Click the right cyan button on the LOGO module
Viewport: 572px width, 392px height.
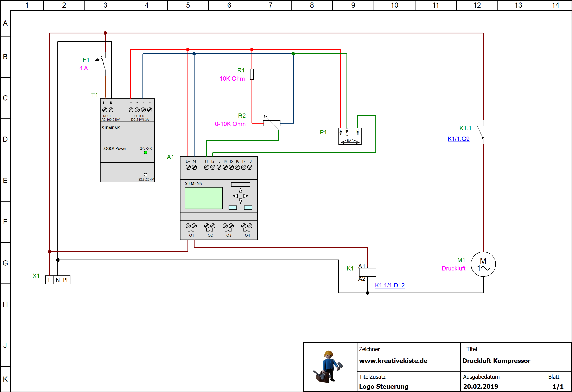tap(248, 208)
